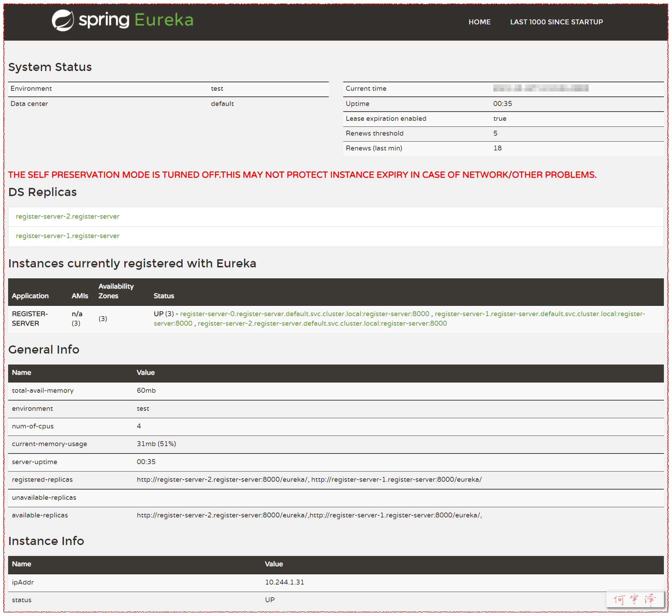
Task: Select Renews threshold value 5
Action: [495, 134]
